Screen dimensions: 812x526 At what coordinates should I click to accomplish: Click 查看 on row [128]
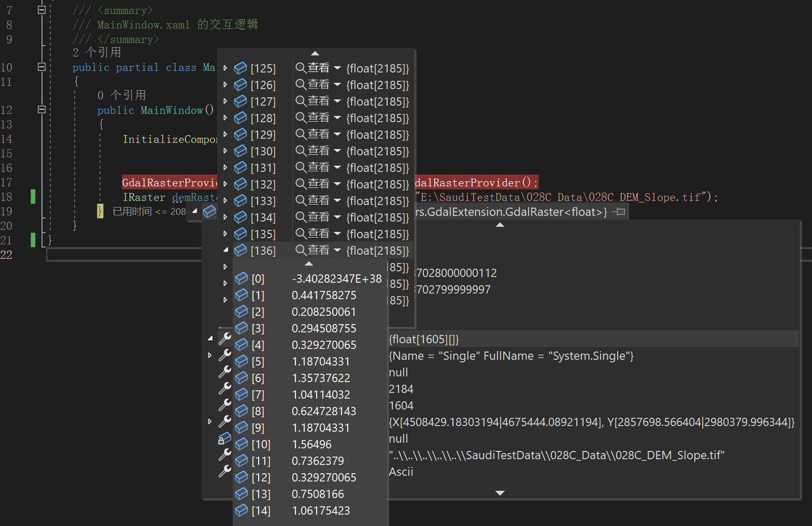click(319, 118)
